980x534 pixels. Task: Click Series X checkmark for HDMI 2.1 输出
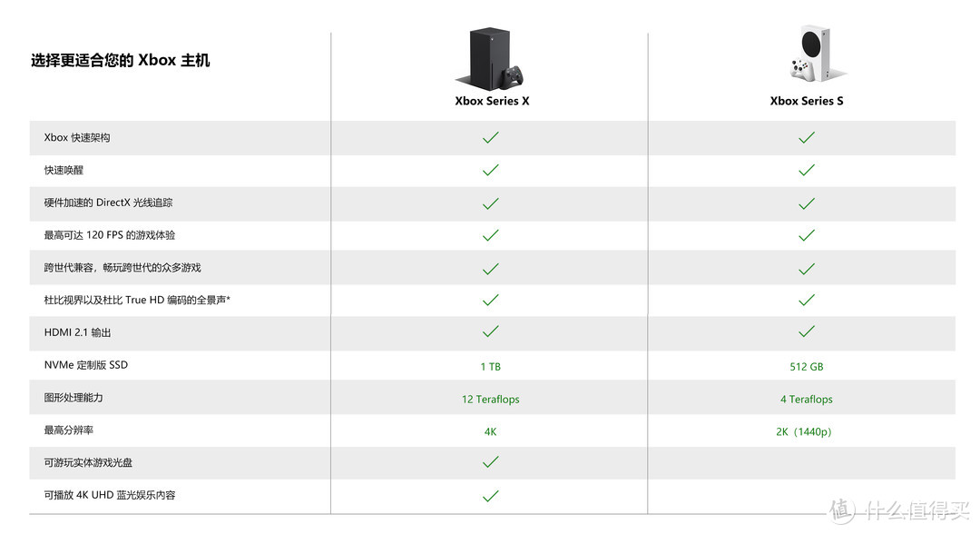click(491, 331)
